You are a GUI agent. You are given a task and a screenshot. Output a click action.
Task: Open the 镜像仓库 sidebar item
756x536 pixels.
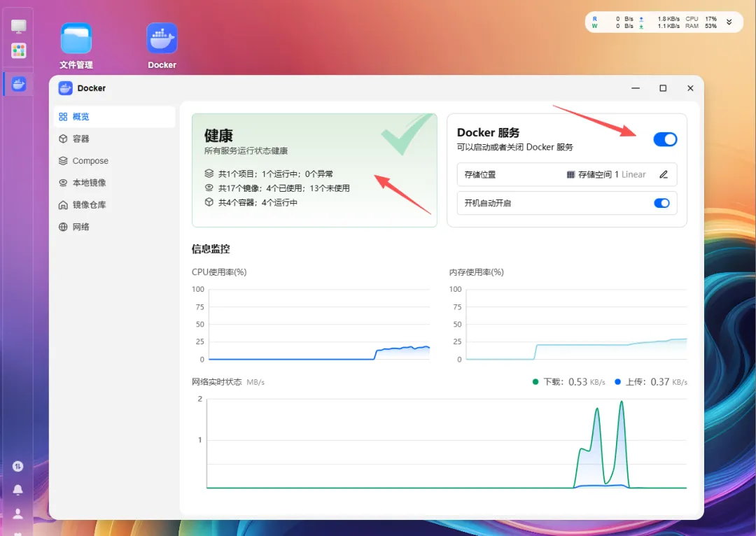[x=114, y=205]
